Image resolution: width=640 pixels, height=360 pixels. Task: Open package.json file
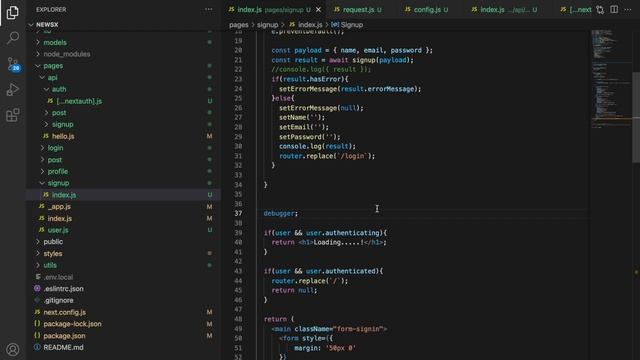point(64,336)
